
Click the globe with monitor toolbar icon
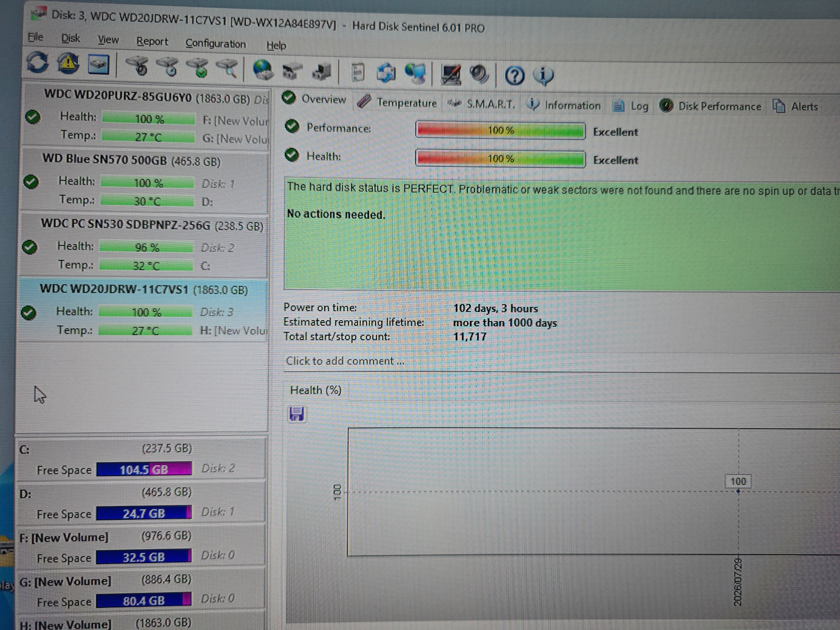(415, 74)
